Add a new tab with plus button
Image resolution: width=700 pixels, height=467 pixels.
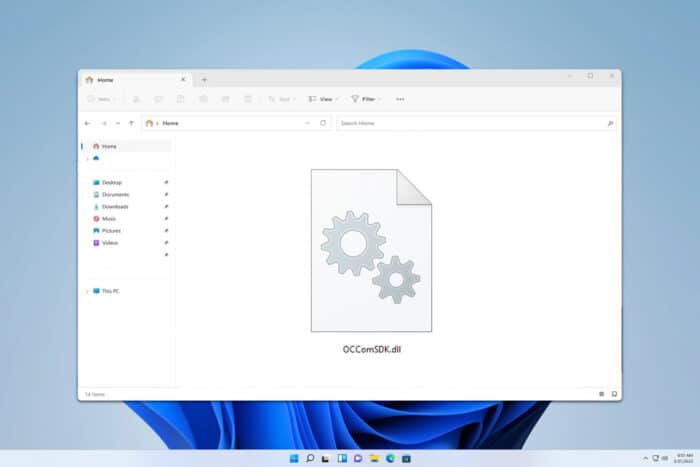coord(204,80)
